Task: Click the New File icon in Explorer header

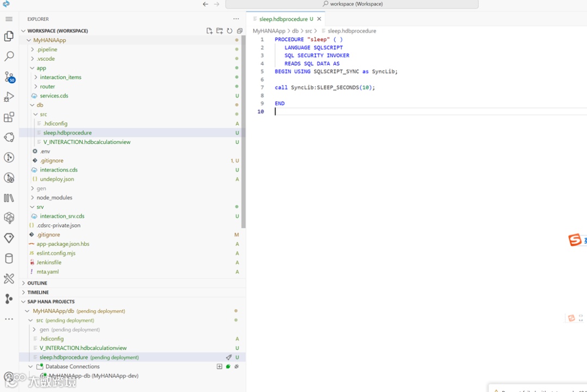Action: point(209,31)
